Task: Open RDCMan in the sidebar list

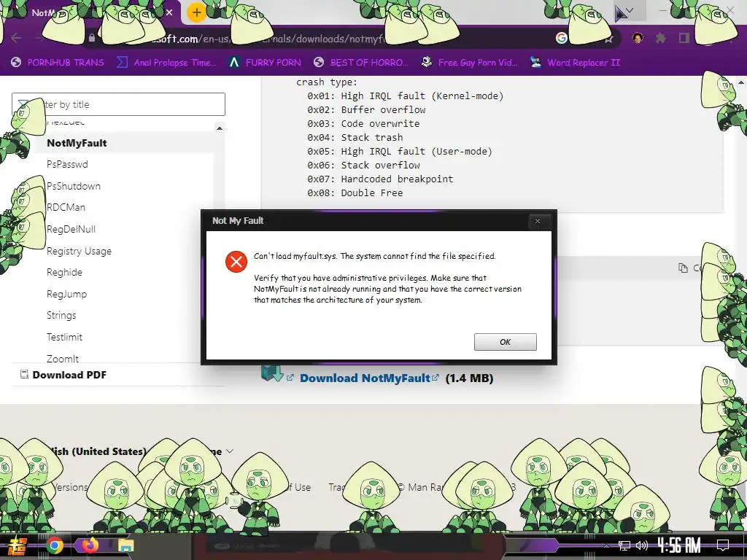Action: click(x=66, y=207)
